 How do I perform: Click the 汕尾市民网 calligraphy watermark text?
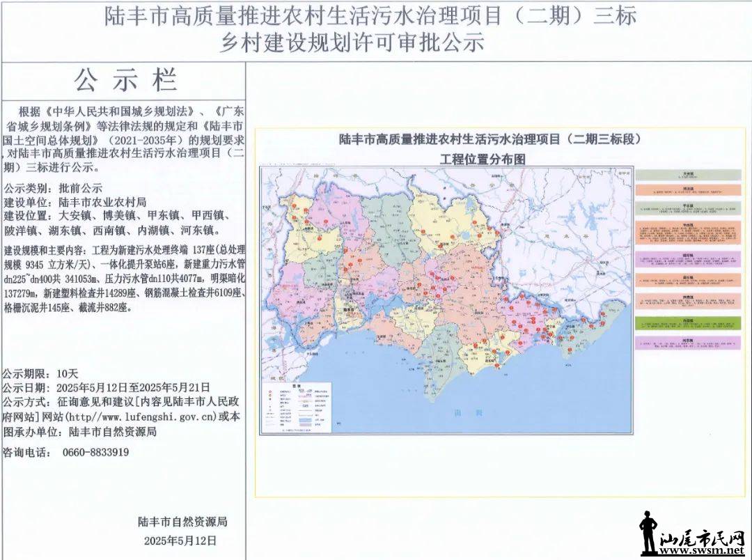(701, 538)
